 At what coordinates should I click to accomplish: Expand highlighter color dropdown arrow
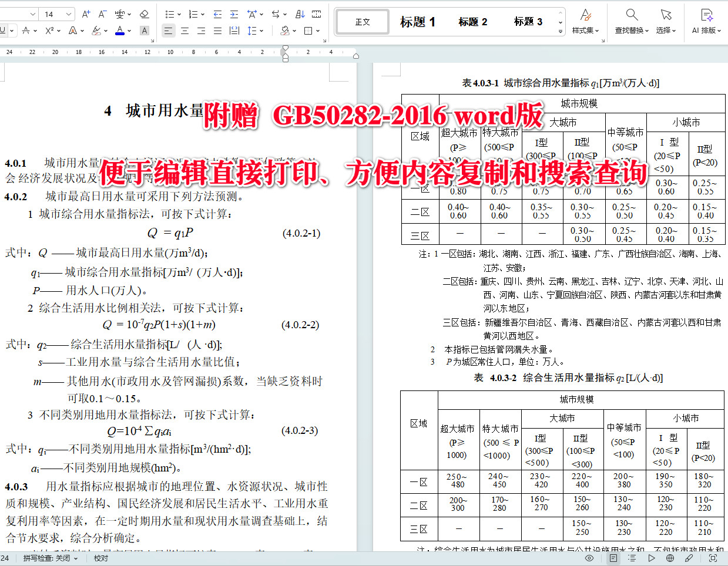click(106, 31)
